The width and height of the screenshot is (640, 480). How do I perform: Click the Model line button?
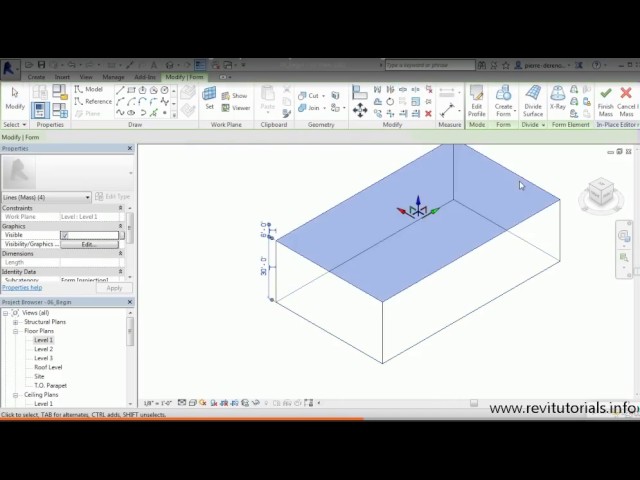89,89
